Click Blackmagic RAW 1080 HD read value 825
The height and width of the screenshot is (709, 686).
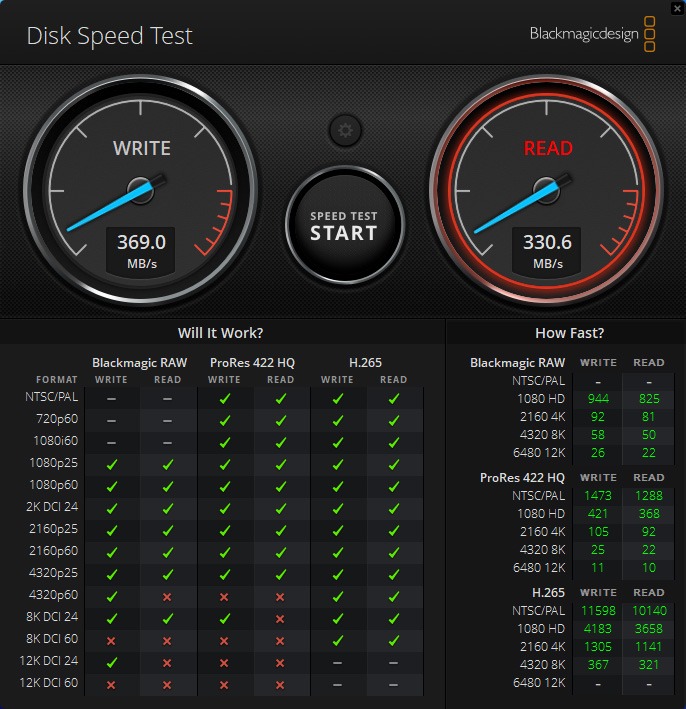pyautogui.click(x=649, y=399)
